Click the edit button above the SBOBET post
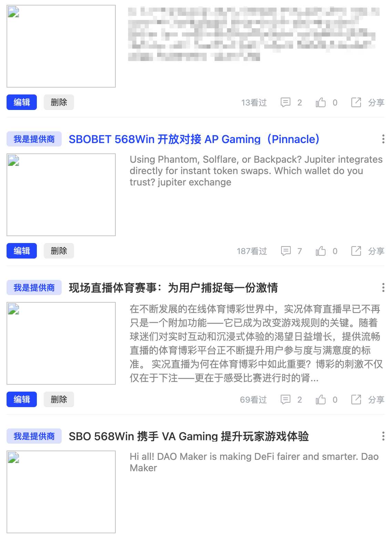This screenshot has width=392, height=535. [x=22, y=102]
